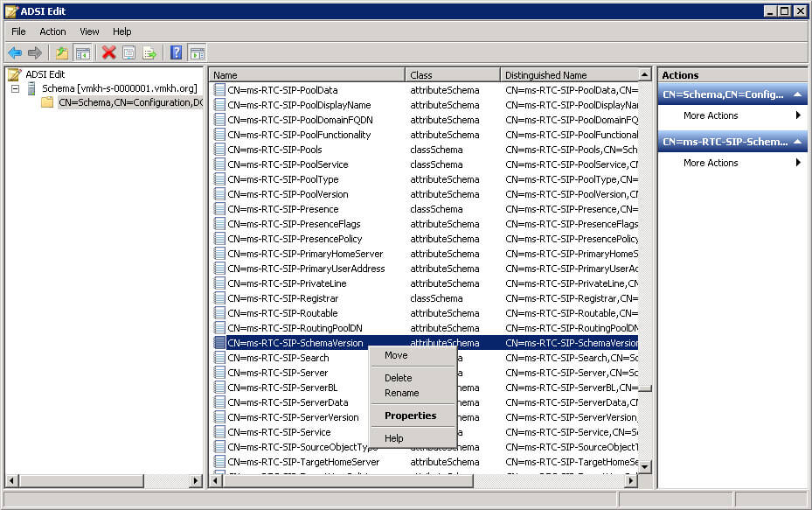Select the CN=ms-RTC-SIP-PoolDomainFQDN row
This screenshot has width=812, height=510.
click(x=425, y=120)
